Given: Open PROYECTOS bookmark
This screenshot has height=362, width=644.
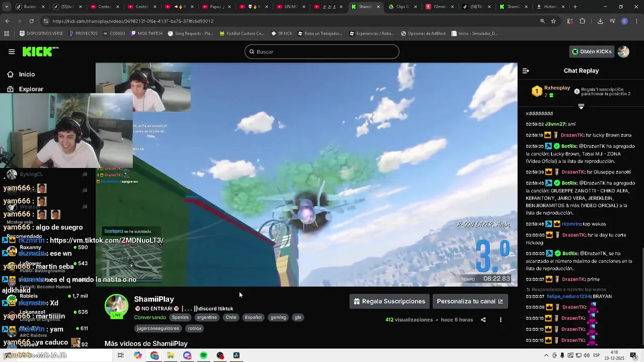Looking at the screenshot, I should pos(84,34).
